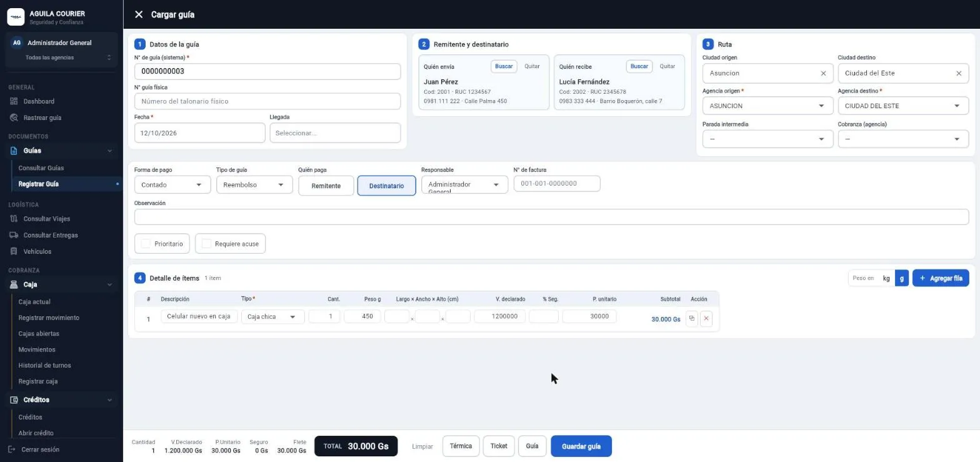Check the Requiere acuse checkbox
Image resolution: width=980 pixels, height=462 pixels.
[x=206, y=244]
